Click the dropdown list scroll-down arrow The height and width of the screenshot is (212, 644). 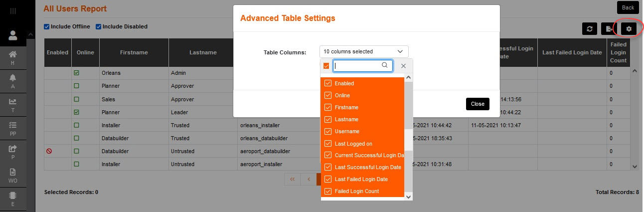click(409, 197)
